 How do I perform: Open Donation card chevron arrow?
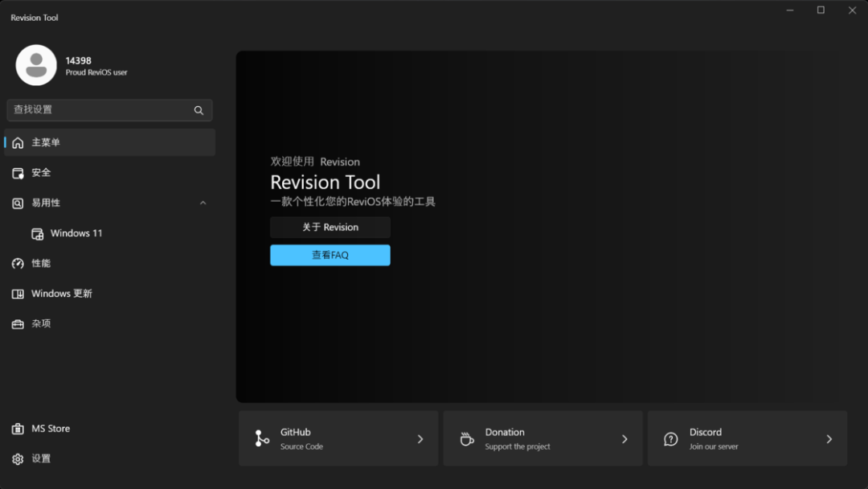[624, 439]
